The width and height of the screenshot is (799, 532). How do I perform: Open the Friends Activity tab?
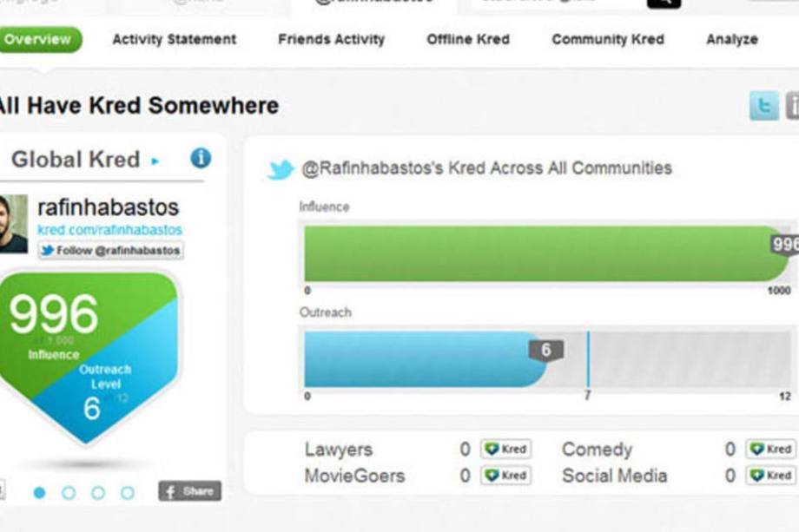(x=331, y=39)
